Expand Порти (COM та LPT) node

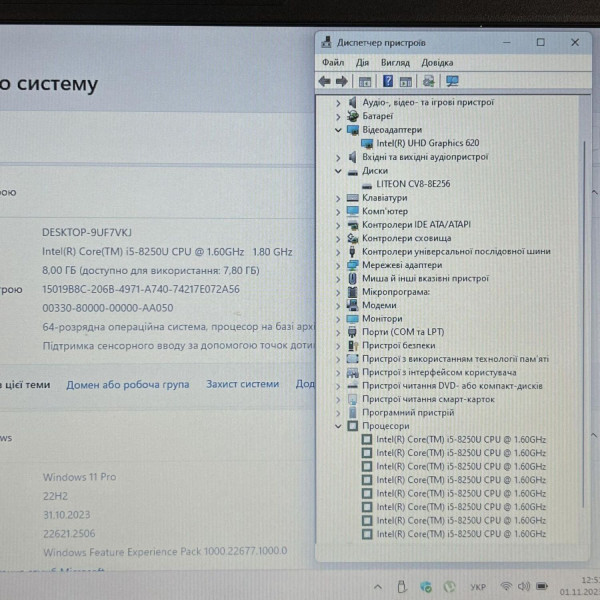click(x=338, y=333)
